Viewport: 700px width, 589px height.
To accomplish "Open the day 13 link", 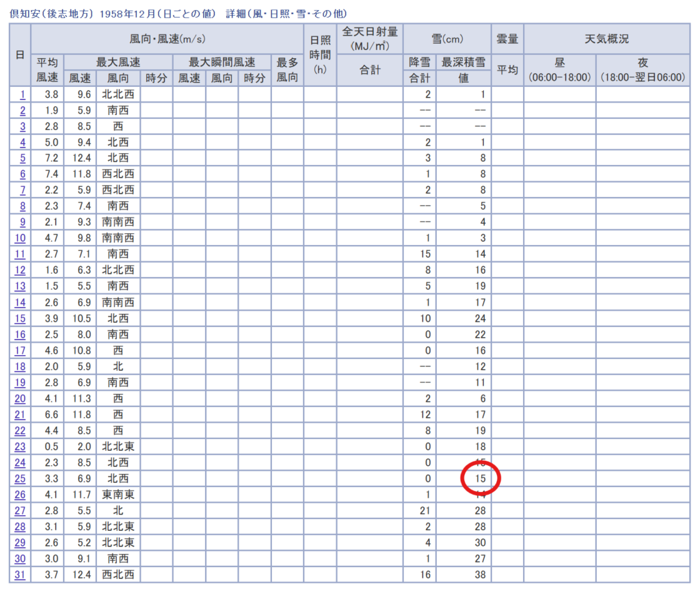I will tap(20, 286).
